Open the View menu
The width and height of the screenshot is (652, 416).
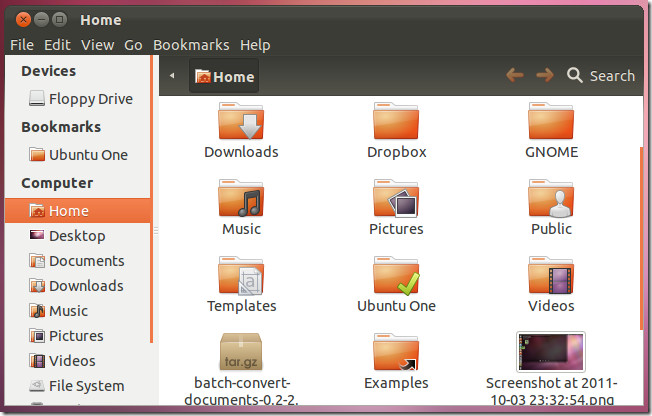tap(98, 45)
